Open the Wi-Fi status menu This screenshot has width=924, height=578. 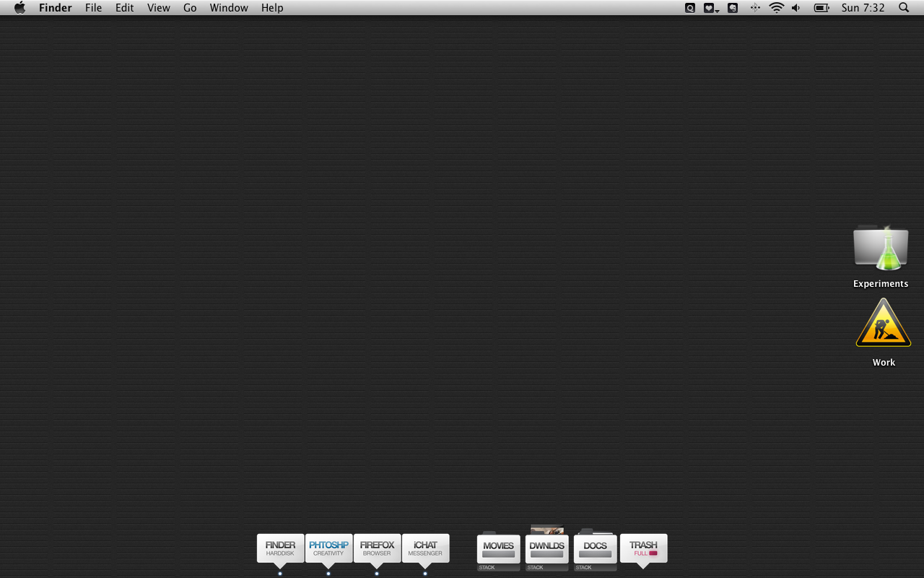tap(777, 8)
